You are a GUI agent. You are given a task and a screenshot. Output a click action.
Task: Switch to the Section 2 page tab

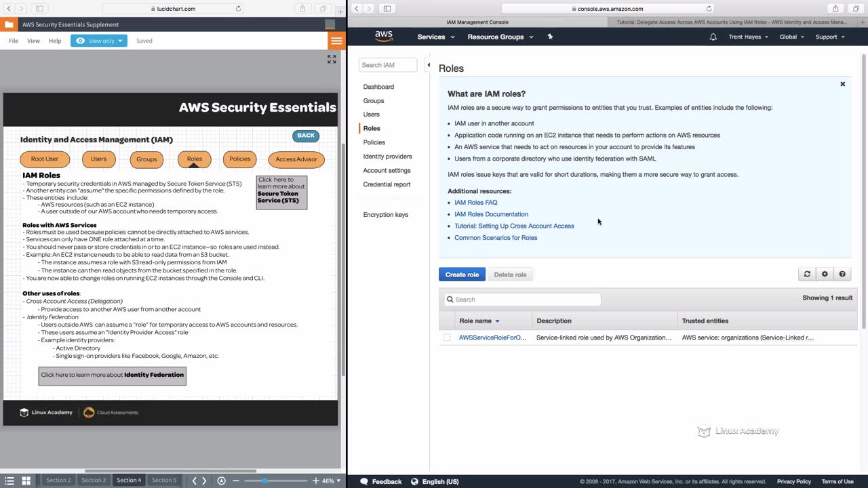pyautogui.click(x=58, y=481)
